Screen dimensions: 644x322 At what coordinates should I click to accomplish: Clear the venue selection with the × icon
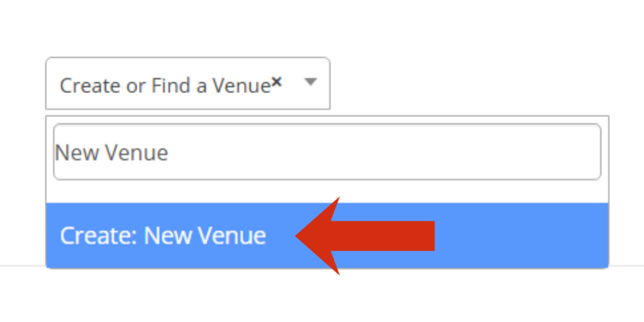[x=277, y=82]
